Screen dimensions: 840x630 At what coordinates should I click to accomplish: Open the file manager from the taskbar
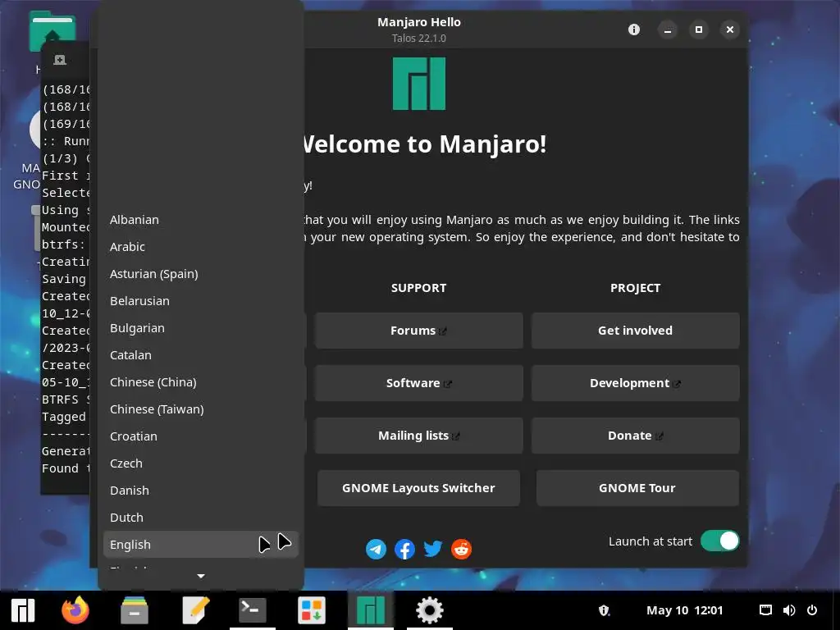tap(134, 610)
